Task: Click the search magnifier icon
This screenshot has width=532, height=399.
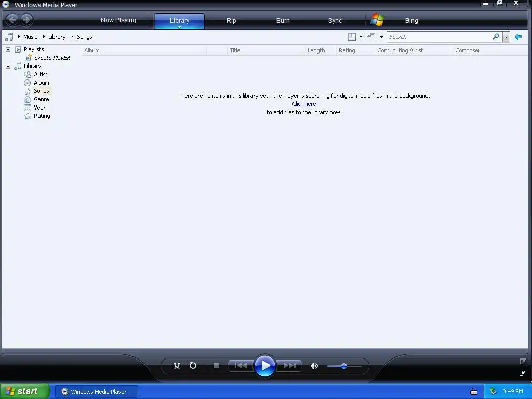Action: point(496,37)
